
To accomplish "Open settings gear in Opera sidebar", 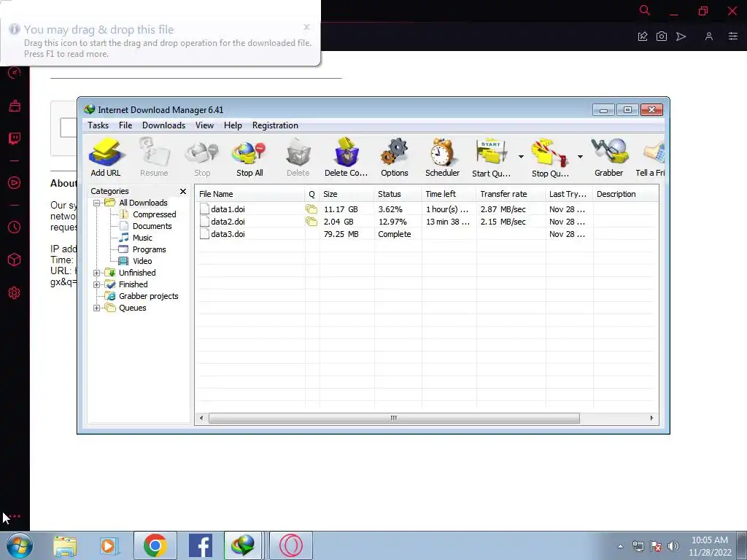I will point(15,293).
